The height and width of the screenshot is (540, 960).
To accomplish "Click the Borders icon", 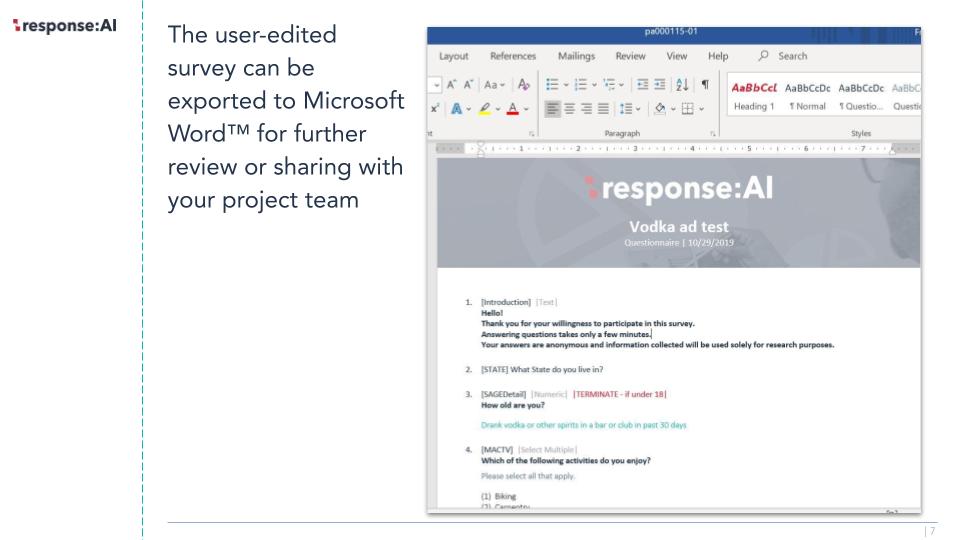I will coord(688,109).
